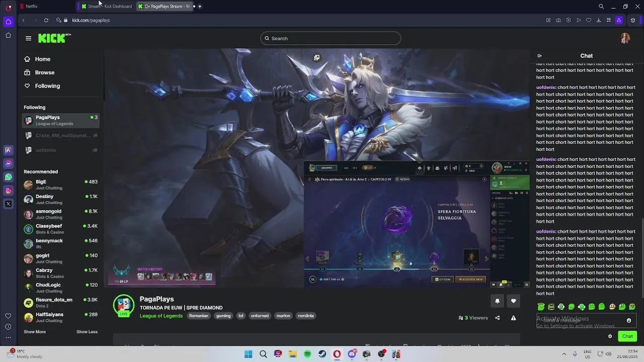Open Steam from taskbar
Viewport: 644px width, 362px height.
pos(322,354)
